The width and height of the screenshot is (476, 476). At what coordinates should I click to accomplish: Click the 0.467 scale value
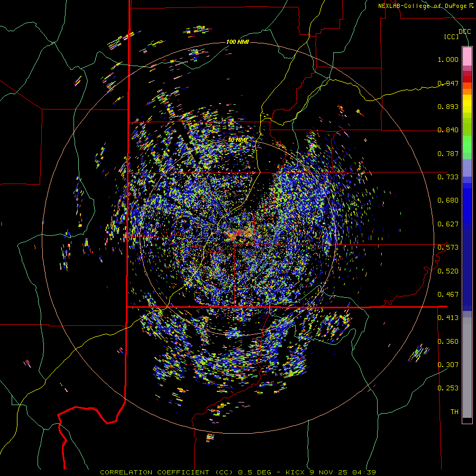[448, 295]
